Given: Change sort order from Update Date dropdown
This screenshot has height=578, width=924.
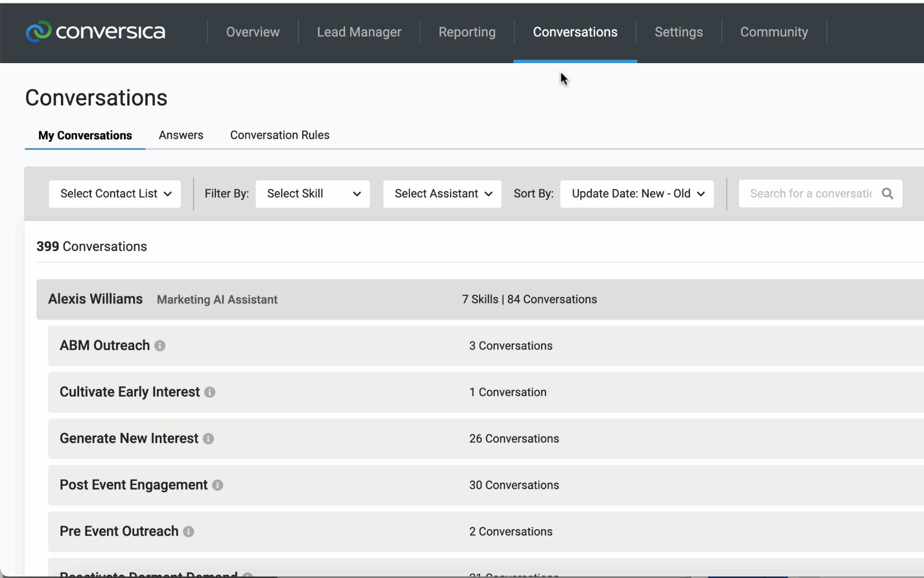Looking at the screenshot, I should 637,194.
